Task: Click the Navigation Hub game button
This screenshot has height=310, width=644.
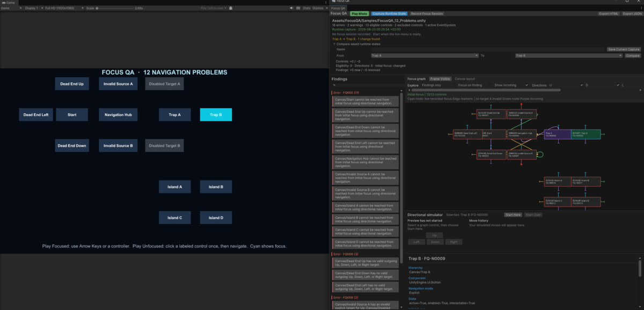Action: click(x=118, y=114)
